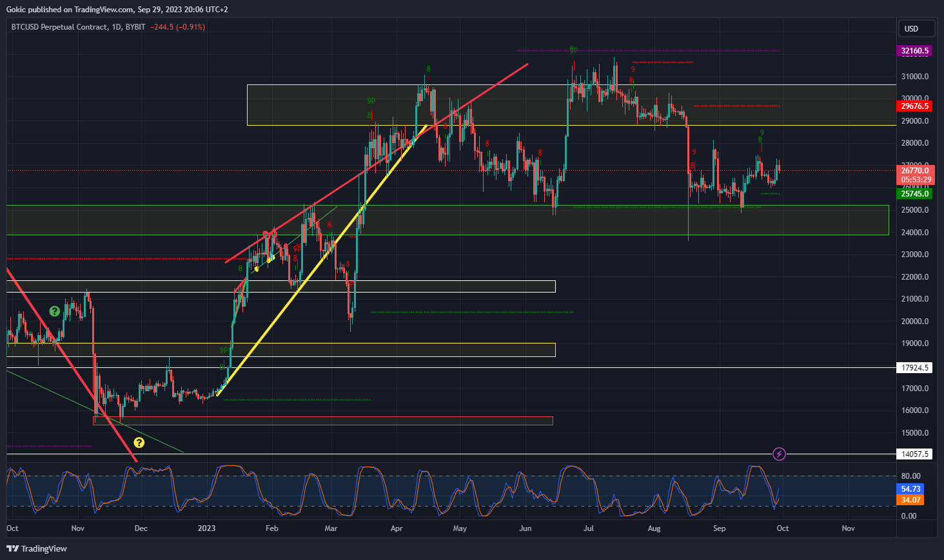Click the Apr label on time axis
The height and width of the screenshot is (560, 944).
[397, 528]
